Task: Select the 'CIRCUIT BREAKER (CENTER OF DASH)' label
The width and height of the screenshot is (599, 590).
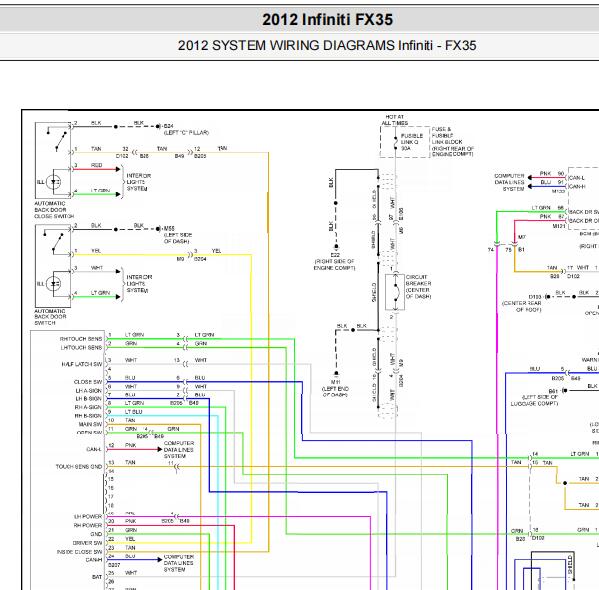Action: coord(418,287)
